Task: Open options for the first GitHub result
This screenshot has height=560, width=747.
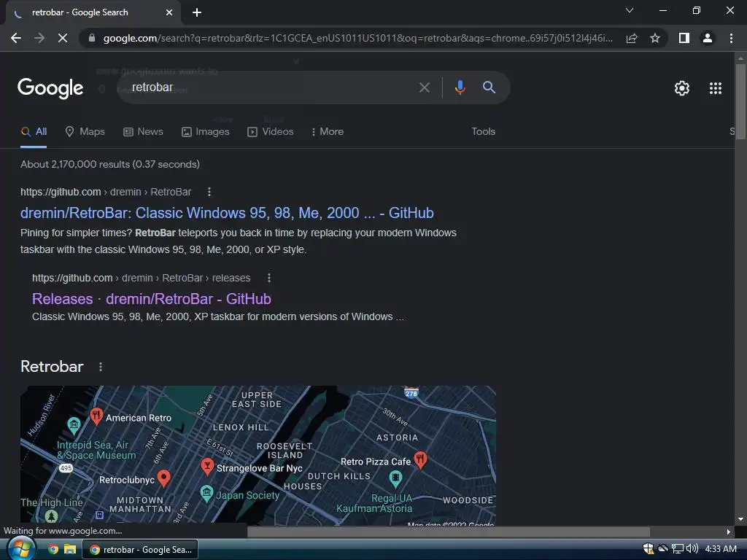Action: (x=209, y=192)
